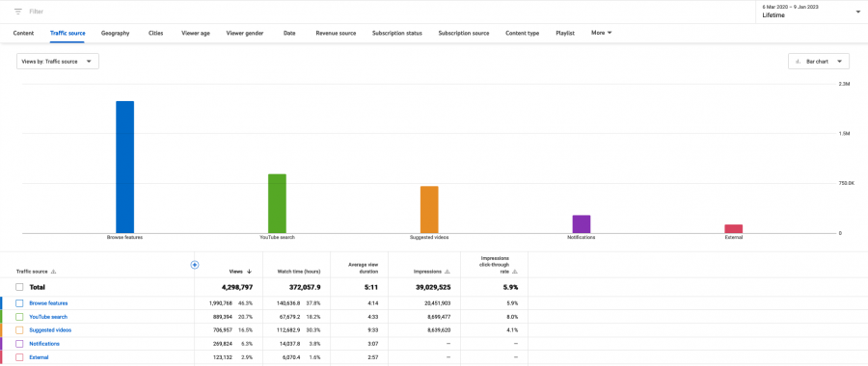
Task: Click Suggested videos watch time 112,682.9
Action: pyautogui.click(x=289, y=330)
